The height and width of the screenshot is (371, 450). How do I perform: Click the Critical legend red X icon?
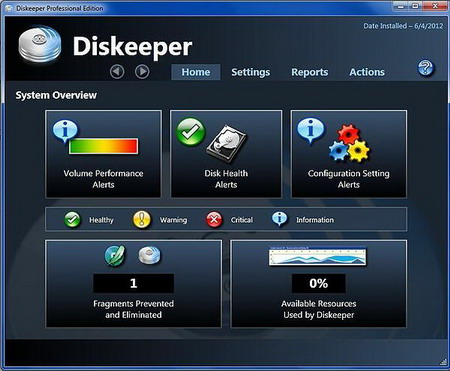(x=214, y=220)
